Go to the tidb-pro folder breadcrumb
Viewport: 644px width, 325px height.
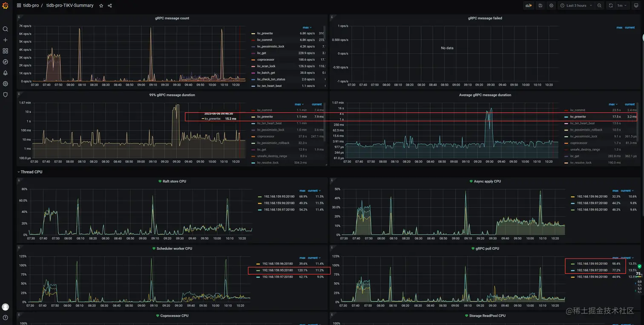click(x=31, y=6)
